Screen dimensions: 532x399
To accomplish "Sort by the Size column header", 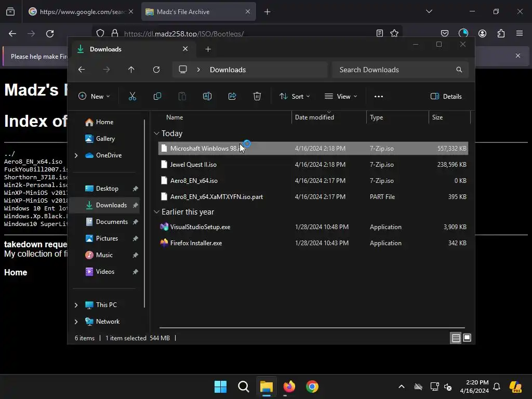I will point(449,117).
